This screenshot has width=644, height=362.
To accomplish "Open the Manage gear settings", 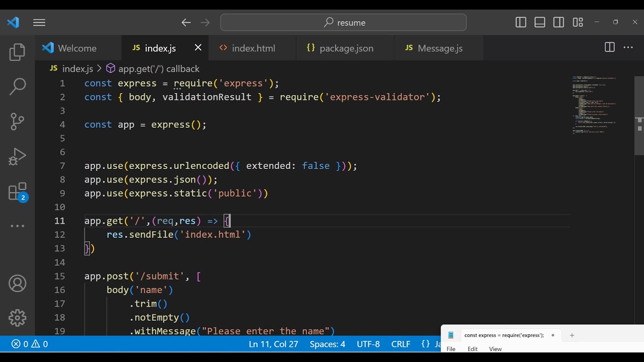I will pos(17,318).
